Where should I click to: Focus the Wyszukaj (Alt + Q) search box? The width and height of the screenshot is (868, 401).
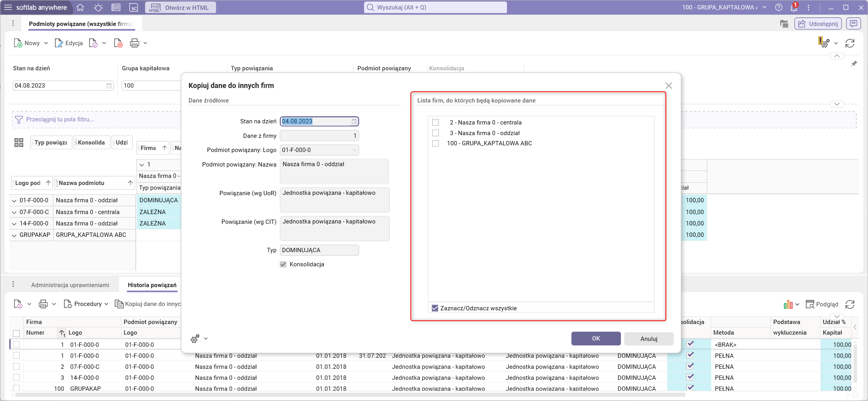(x=435, y=7)
